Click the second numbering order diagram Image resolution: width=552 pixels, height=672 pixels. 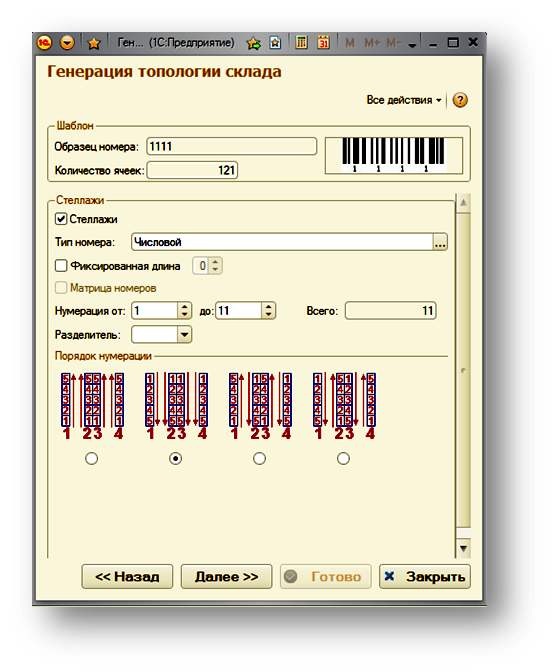coord(176,405)
